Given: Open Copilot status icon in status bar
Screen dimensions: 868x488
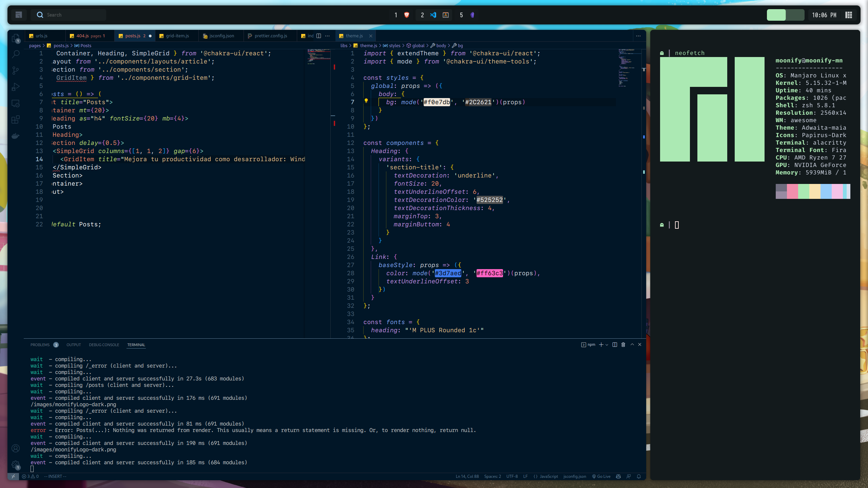Looking at the screenshot, I should click(618, 476).
